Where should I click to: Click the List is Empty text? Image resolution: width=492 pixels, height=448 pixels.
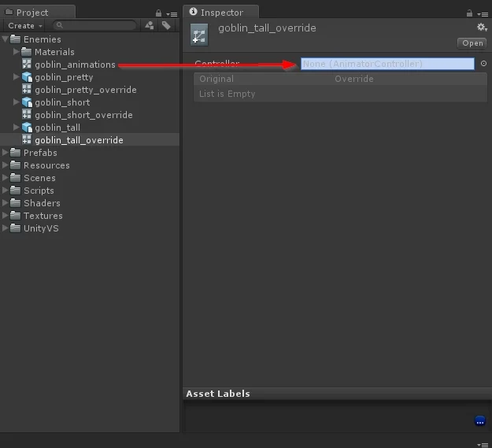228,94
